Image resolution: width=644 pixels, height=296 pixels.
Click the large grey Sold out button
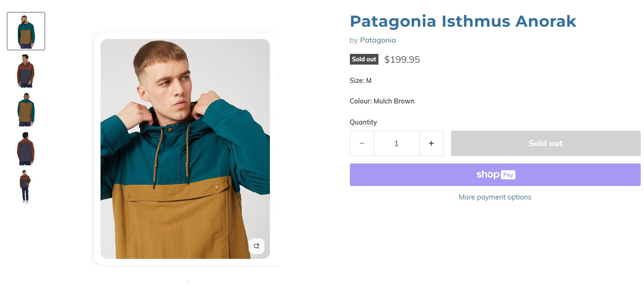545,143
